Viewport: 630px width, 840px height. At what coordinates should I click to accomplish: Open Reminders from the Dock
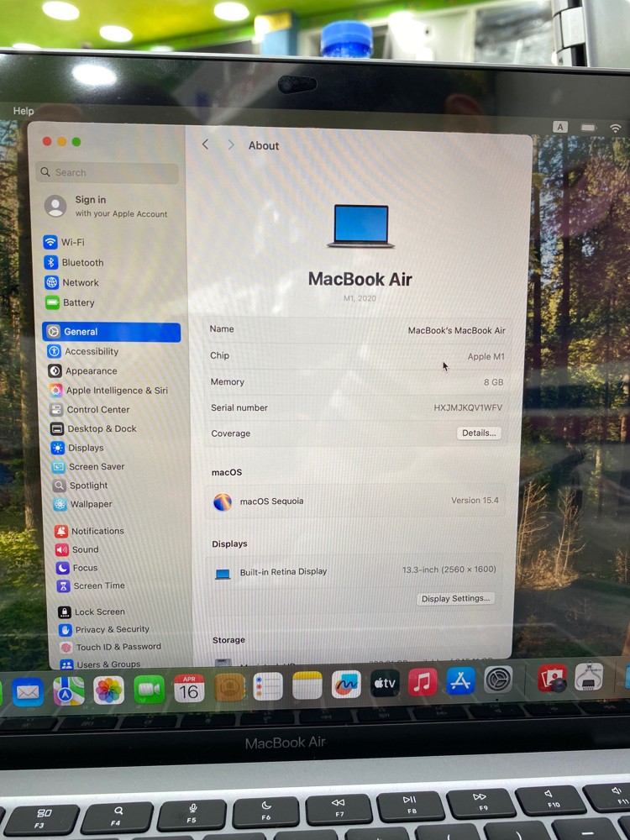pos(268,686)
